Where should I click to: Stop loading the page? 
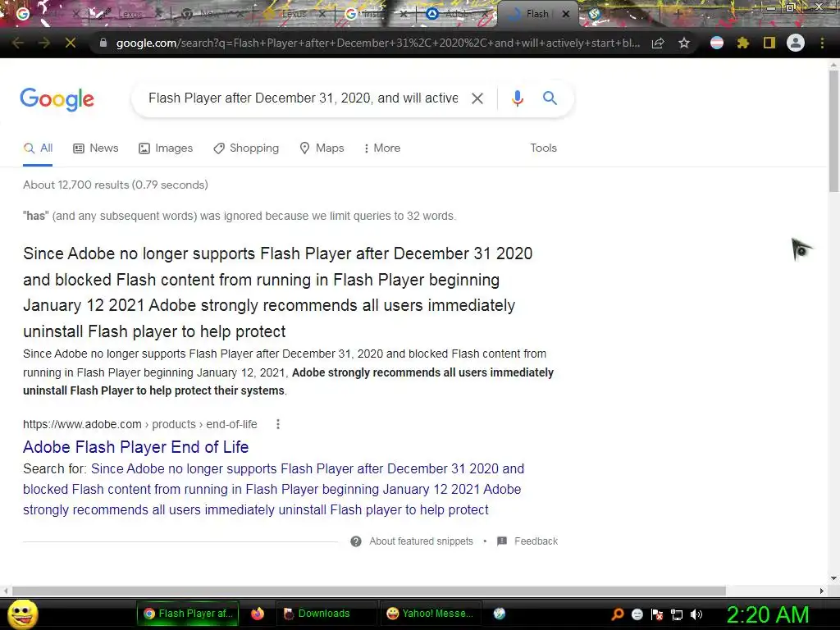[x=71, y=43]
